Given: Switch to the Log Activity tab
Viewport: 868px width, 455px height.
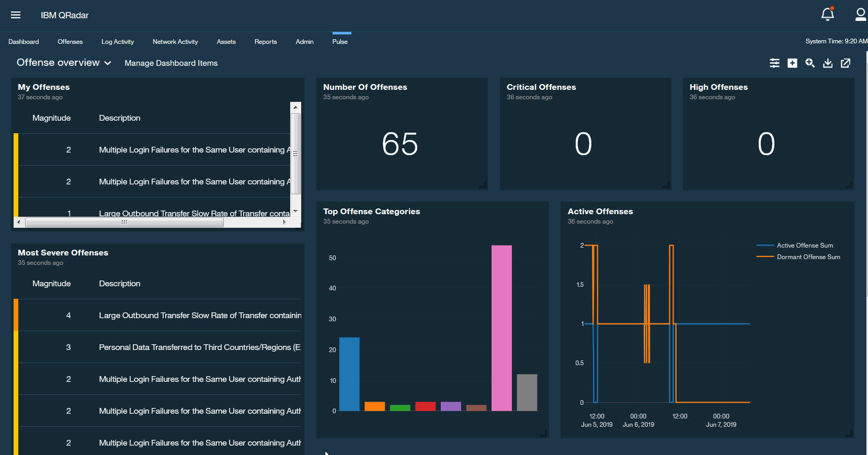Looking at the screenshot, I should click(x=118, y=42).
